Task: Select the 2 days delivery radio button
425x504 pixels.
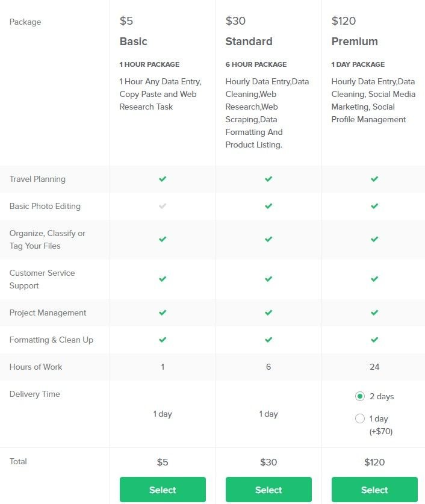Action: click(360, 396)
